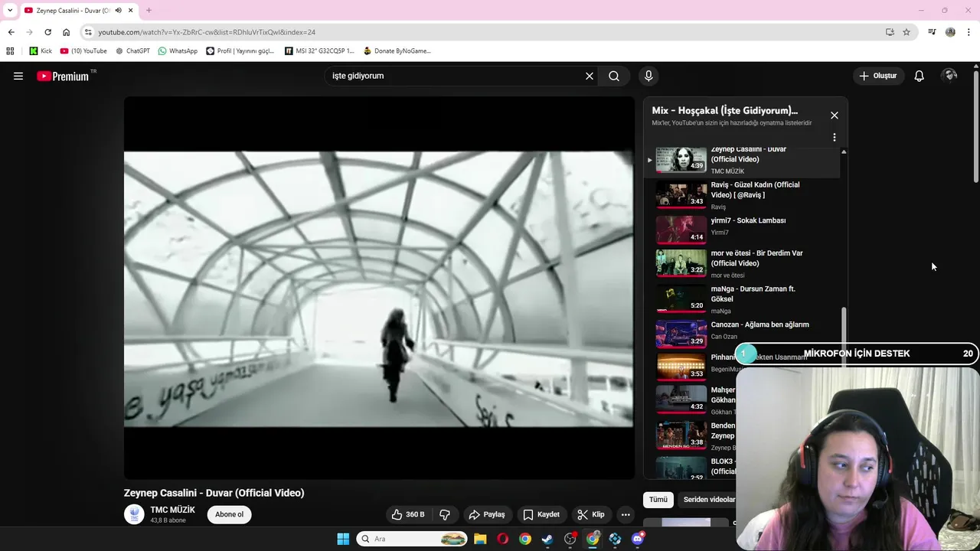980x551 pixels.
Task: Open the Windows Start menu
Action: click(343, 539)
